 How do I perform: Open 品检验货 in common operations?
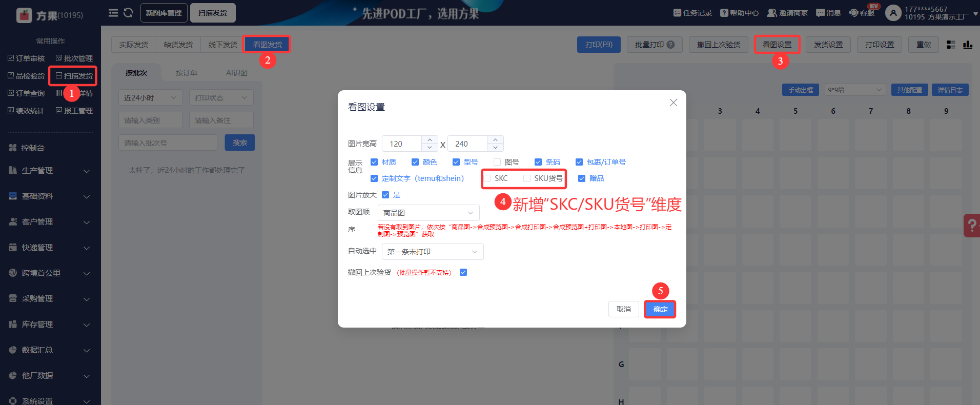click(x=26, y=76)
